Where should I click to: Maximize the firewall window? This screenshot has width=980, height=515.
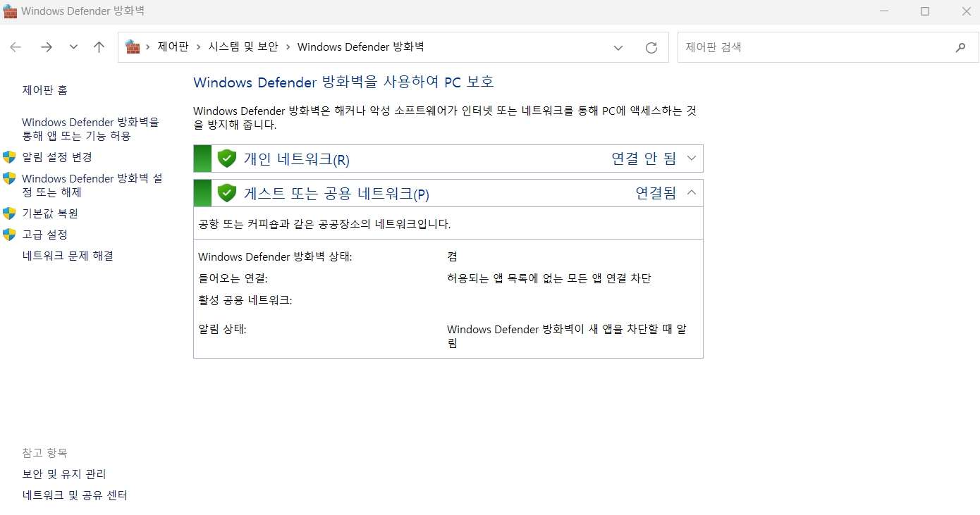tap(925, 11)
